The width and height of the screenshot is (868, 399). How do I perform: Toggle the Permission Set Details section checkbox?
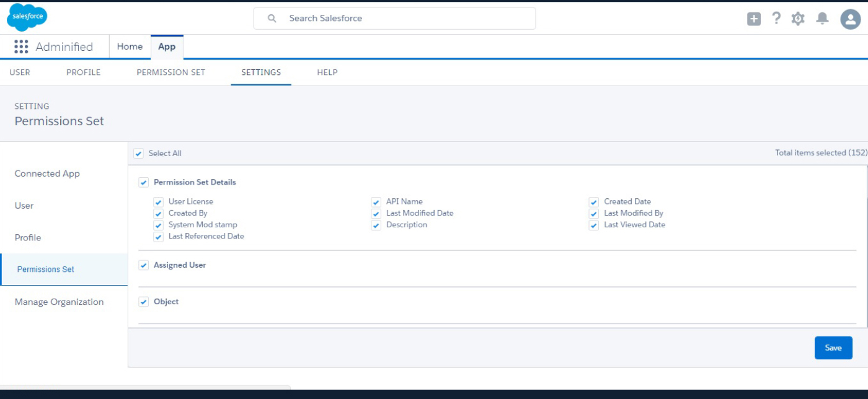[x=144, y=183]
